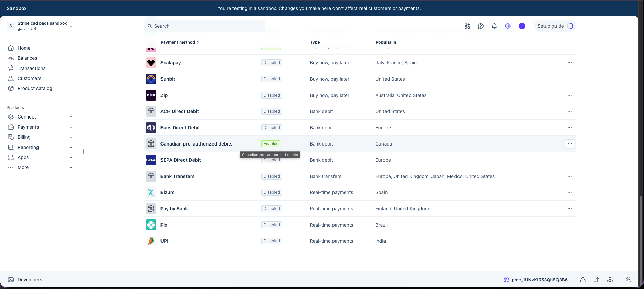Click the Pix logo icon
The width and height of the screenshot is (644, 289).
pos(151,225)
